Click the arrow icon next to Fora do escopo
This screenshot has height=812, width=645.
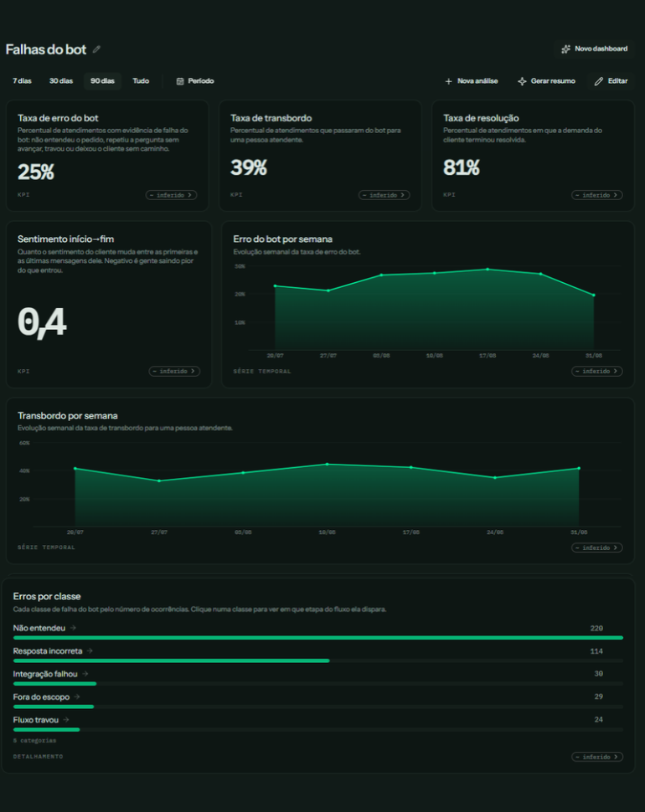click(x=77, y=696)
